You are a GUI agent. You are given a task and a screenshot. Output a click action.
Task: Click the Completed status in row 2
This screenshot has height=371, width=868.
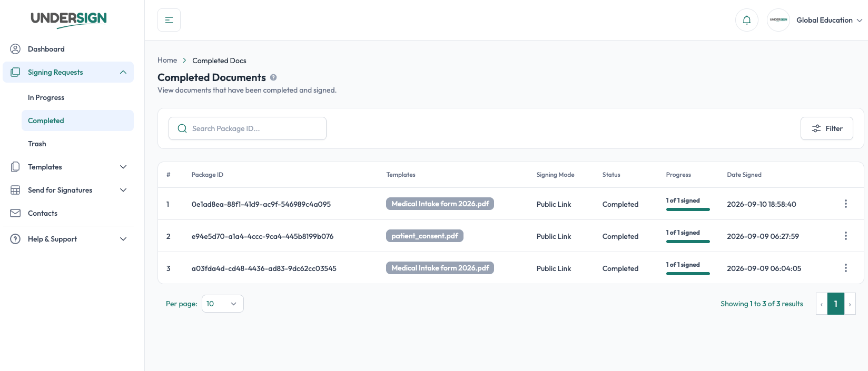click(x=620, y=236)
